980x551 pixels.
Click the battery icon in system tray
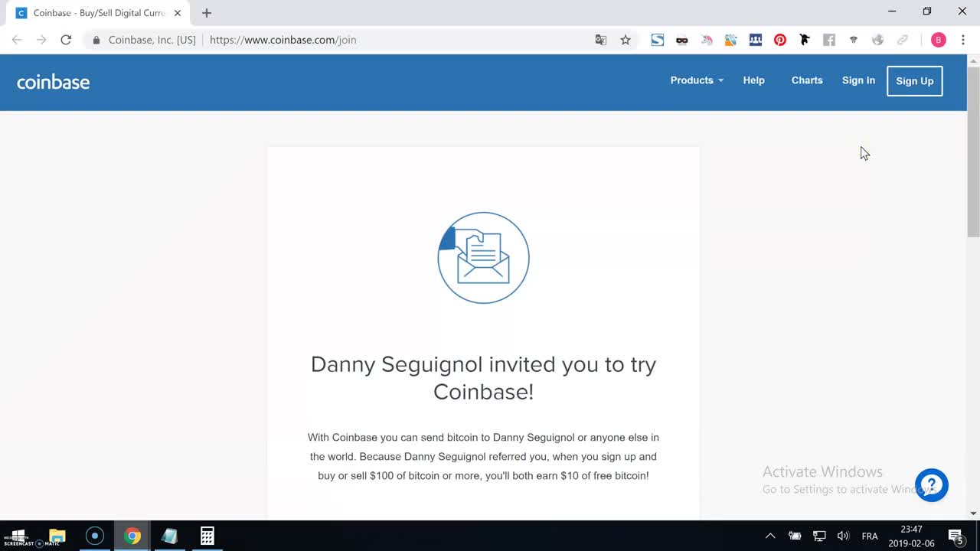[x=795, y=536]
